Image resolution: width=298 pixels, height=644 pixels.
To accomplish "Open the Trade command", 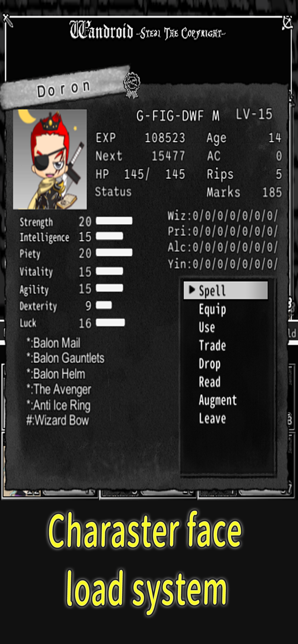I will pos(212,346).
